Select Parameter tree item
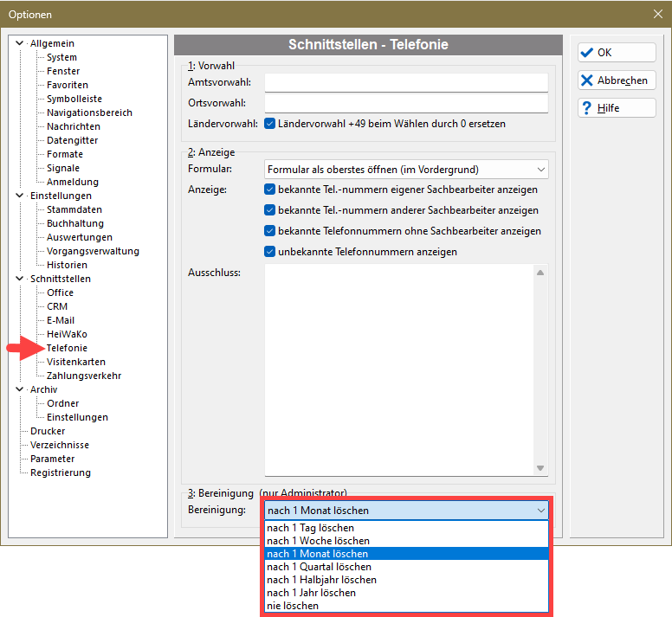This screenshot has width=672, height=617. (x=52, y=459)
